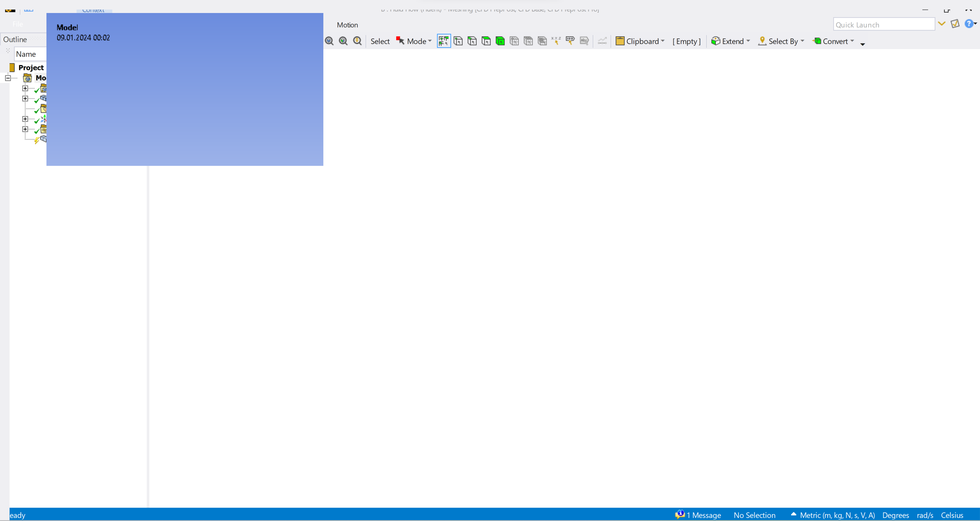Expand the first tree node under Model

coord(25,88)
